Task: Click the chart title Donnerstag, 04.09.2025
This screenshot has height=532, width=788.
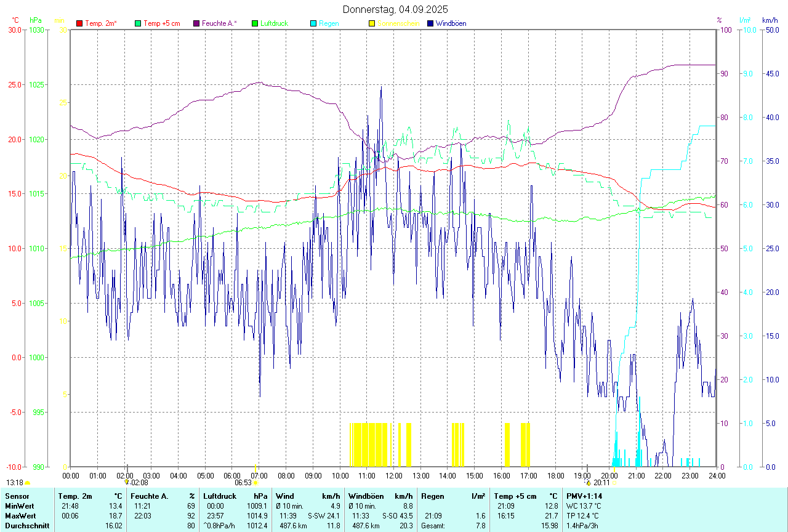Action: tap(395, 9)
